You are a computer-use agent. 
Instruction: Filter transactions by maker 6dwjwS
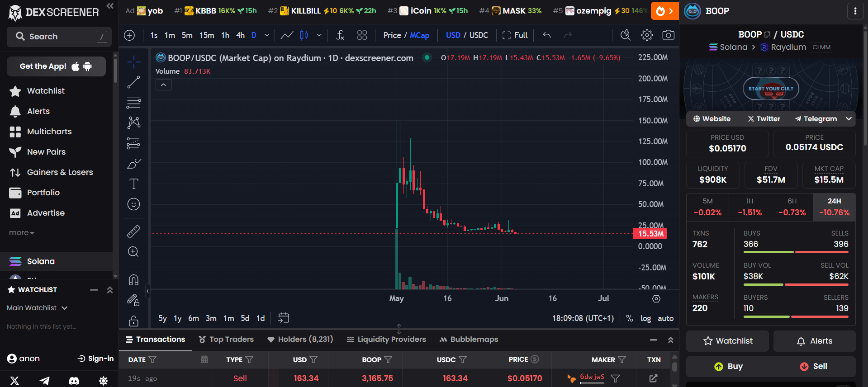(615, 378)
